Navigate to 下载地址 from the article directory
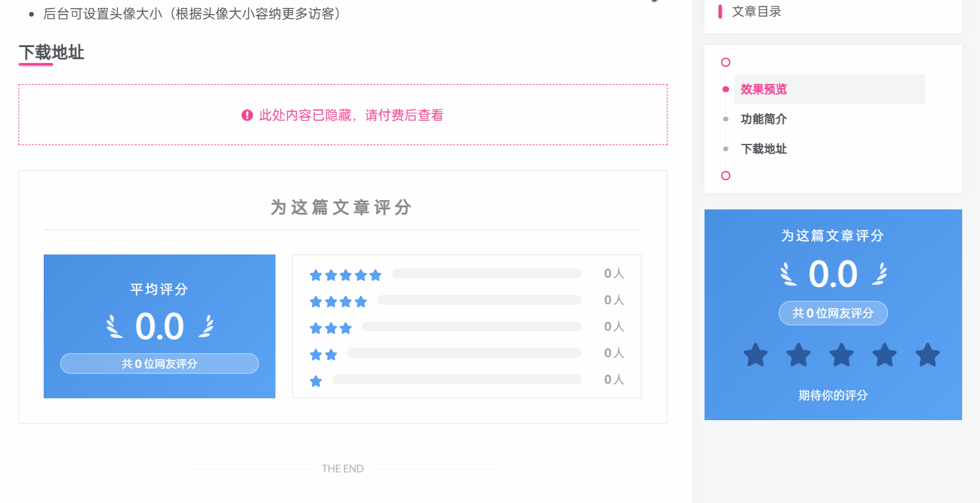Image resolution: width=980 pixels, height=503 pixels. tap(763, 149)
